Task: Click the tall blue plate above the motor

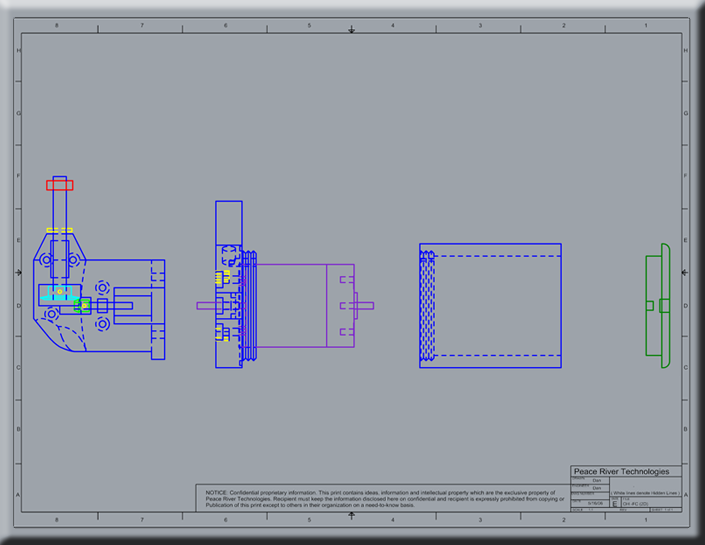Action: (229, 223)
